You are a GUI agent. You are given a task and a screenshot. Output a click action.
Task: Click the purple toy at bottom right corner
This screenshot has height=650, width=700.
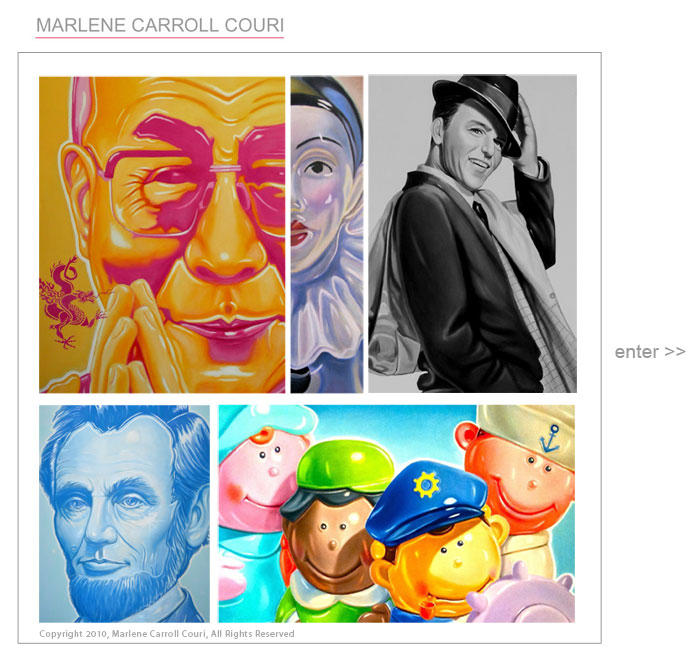pyautogui.click(x=522, y=594)
